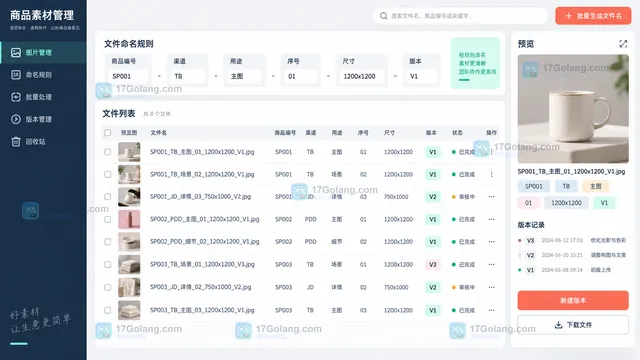The height and width of the screenshot is (360, 640).
Task: Open more actions for SP003_TB_场景_01 row
Action: coord(491,264)
